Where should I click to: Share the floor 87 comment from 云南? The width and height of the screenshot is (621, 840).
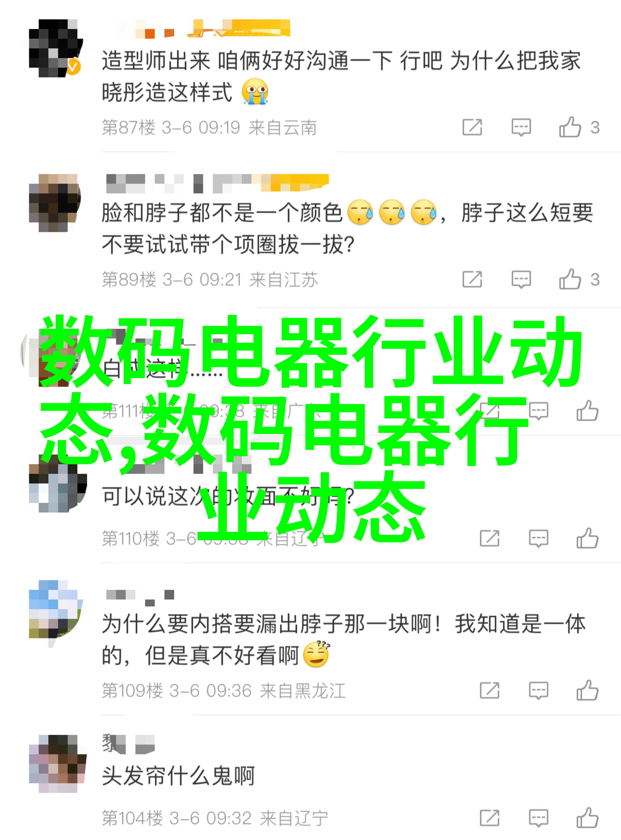(472, 127)
